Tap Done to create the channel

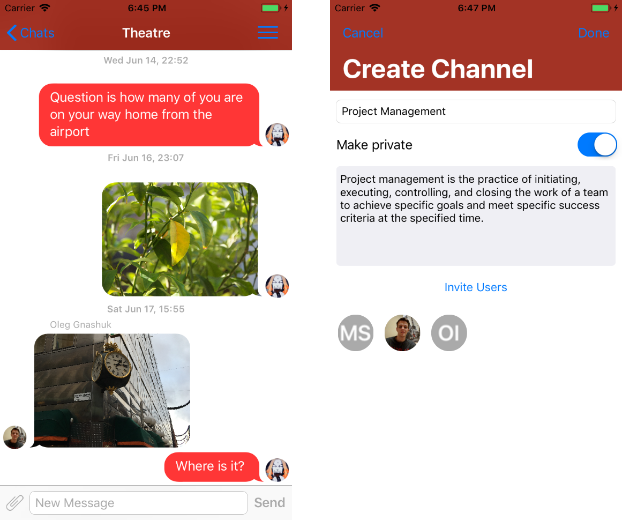click(x=593, y=33)
